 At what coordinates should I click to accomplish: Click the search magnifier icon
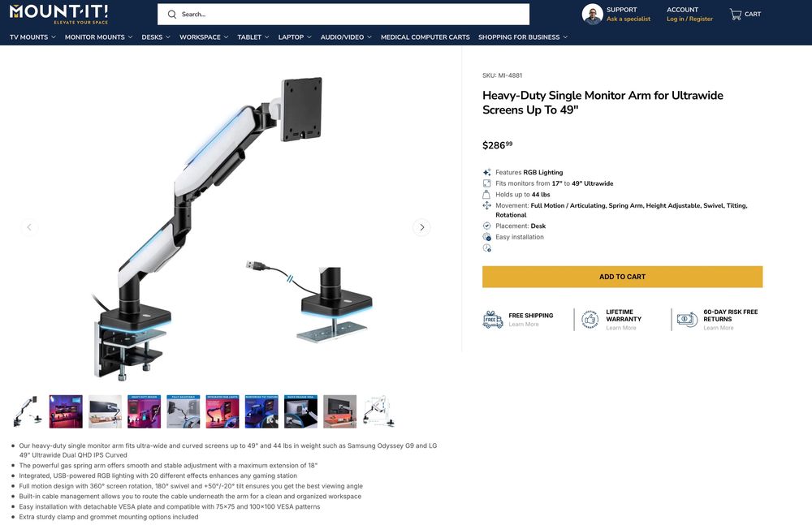172,15
